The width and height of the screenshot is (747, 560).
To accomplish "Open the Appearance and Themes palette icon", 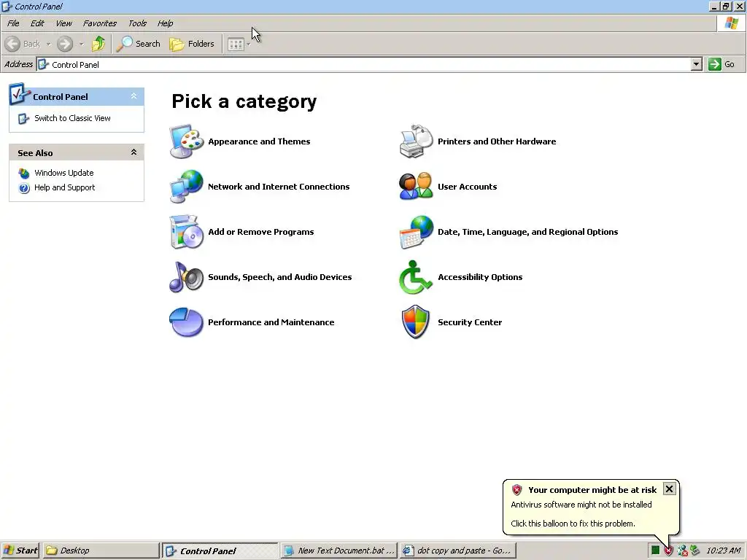I will point(186,141).
